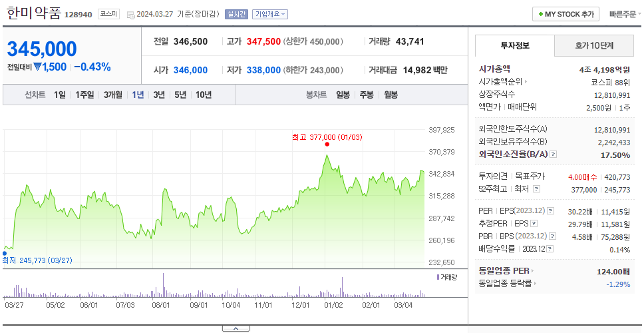Click the change rate -0.43%
644x333 pixels.
coord(92,67)
